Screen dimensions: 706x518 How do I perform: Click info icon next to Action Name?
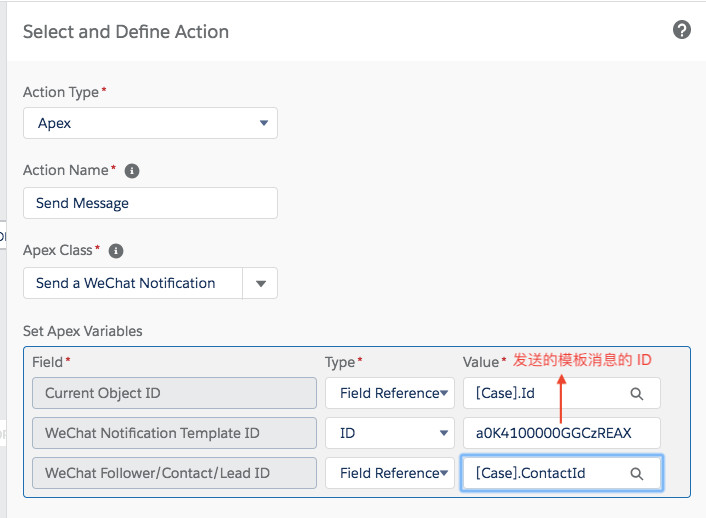coord(132,171)
